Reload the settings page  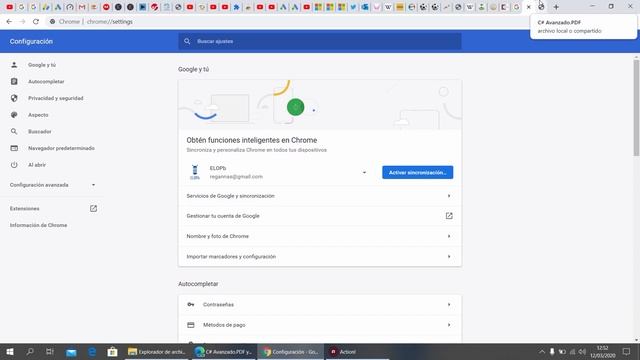tap(36, 22)
